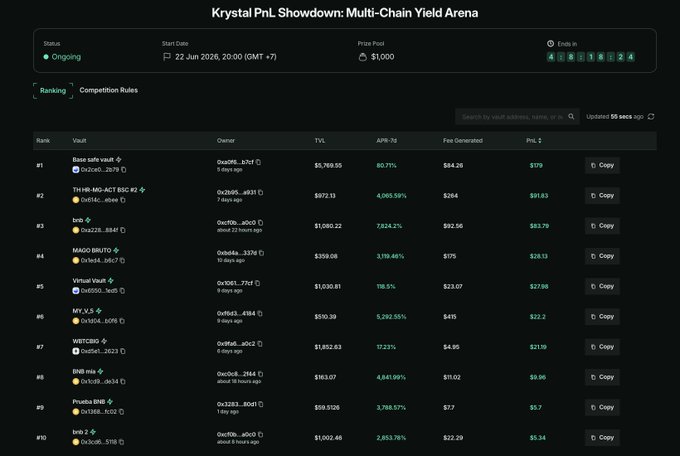Open owner 0xa0f6...b7cf profile
680x456 pixels.
pos(235,162)
